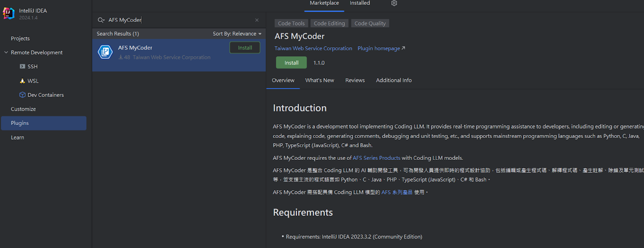Click Remote Development label in sidebar
The height and width of the screenshot is (248, 644).
pyautogui.click(x=37, y=52)
